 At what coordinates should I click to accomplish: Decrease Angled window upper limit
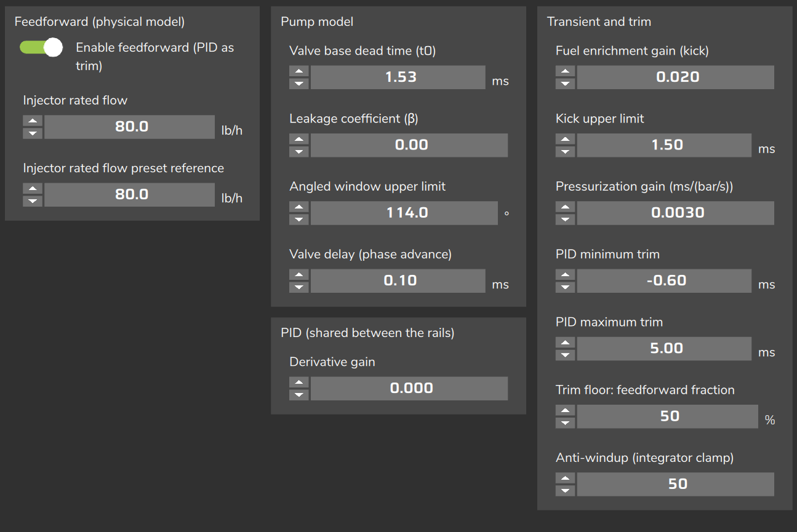[x=299, y=218]
